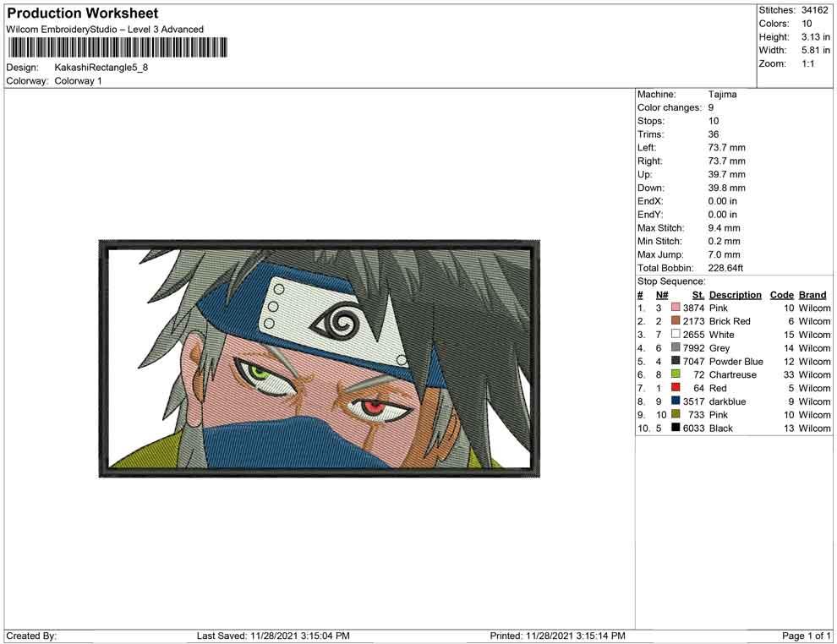Click the Colors value 10 in header
The image size is (837, 644).
tap(807, 24)
